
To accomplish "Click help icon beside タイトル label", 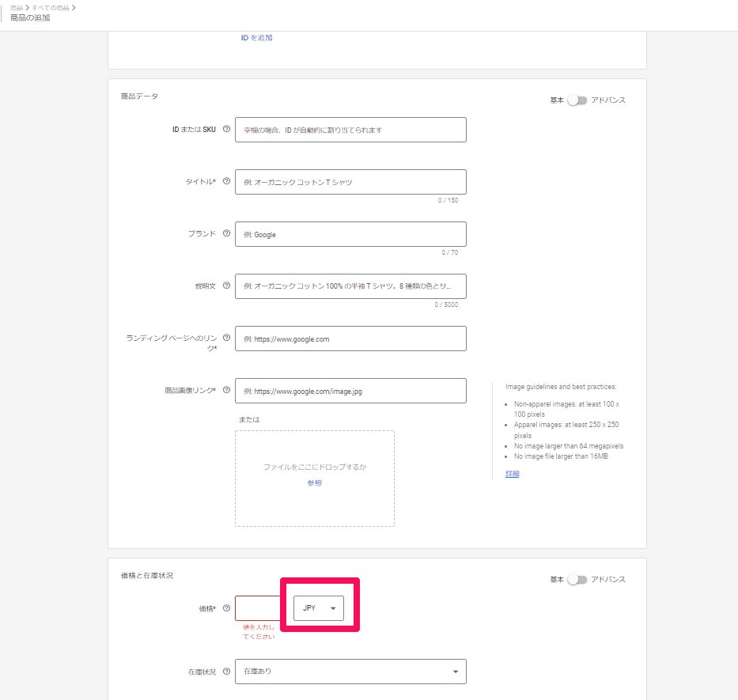I will tap(227, 181).
